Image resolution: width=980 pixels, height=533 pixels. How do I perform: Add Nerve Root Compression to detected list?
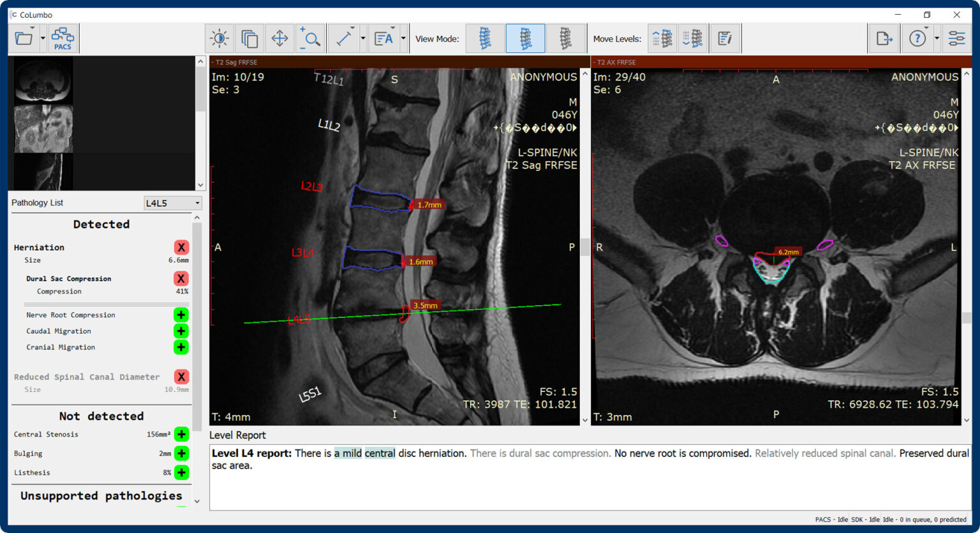(181, 315)
